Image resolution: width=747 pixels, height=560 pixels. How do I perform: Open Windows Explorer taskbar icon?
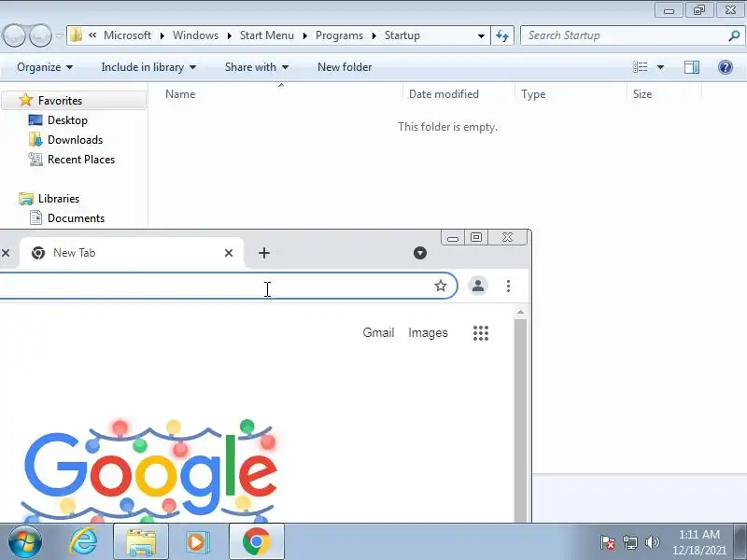[x=141, y=542]
